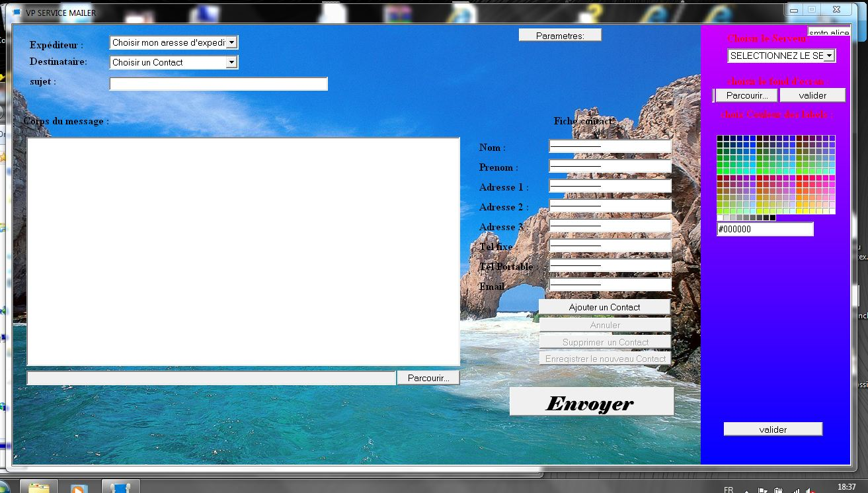Click the Email contact field
Screen dimensions: 868x493
pos(610,285)
